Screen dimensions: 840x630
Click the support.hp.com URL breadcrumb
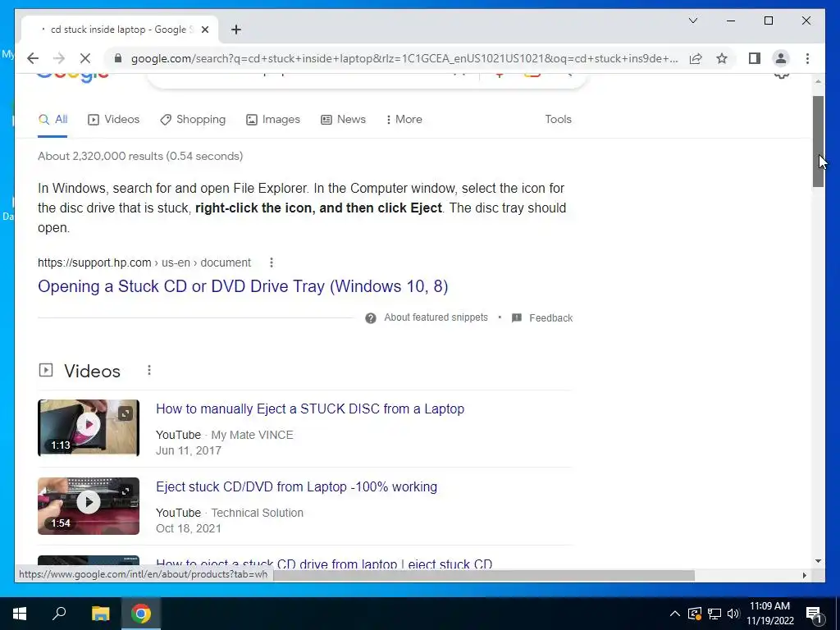144,262
